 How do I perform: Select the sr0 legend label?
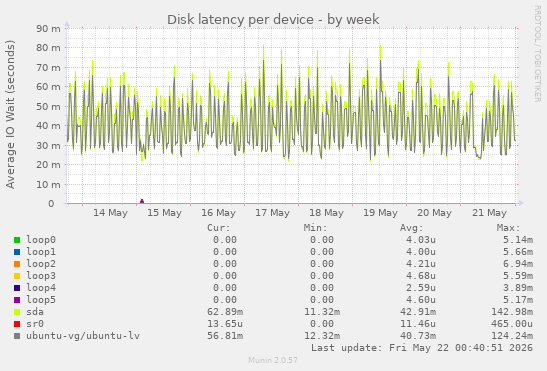[35, 324]
